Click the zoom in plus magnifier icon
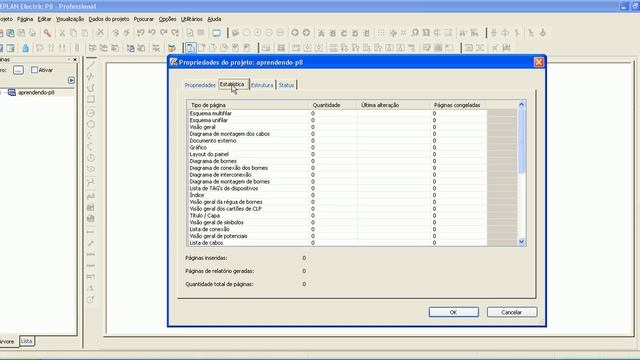 pyautogui.click(x=258, y=33)
